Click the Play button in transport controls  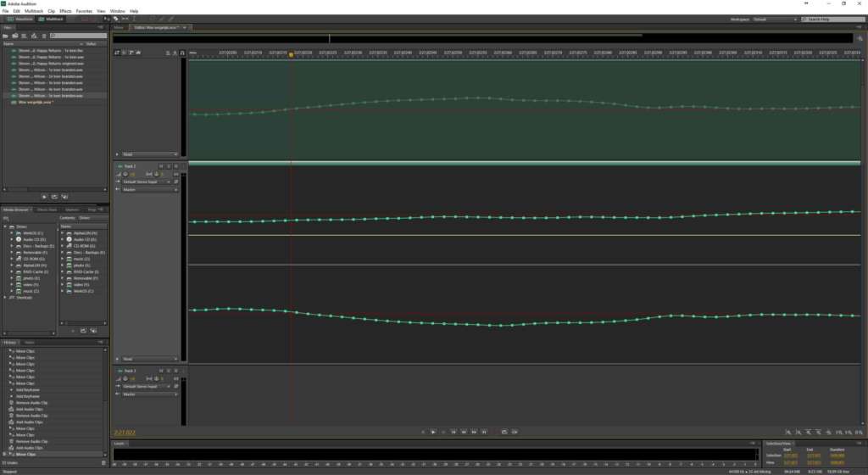[x=433, y=432]
